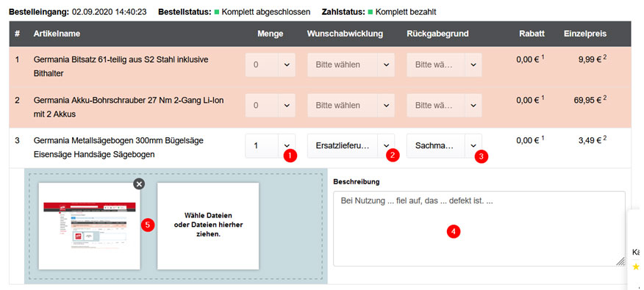Click the Beschreibung text area

479,228
